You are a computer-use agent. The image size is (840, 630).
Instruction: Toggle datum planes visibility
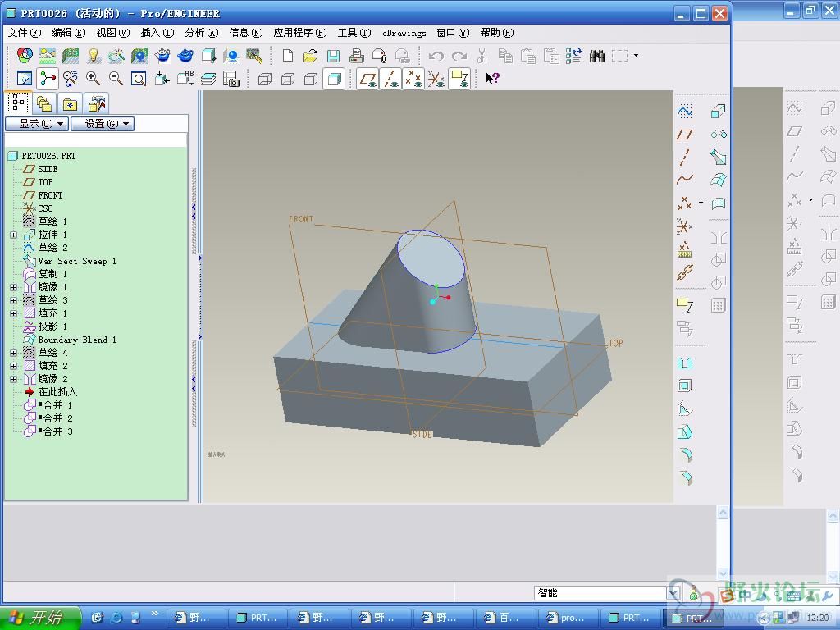pos(367,79)
